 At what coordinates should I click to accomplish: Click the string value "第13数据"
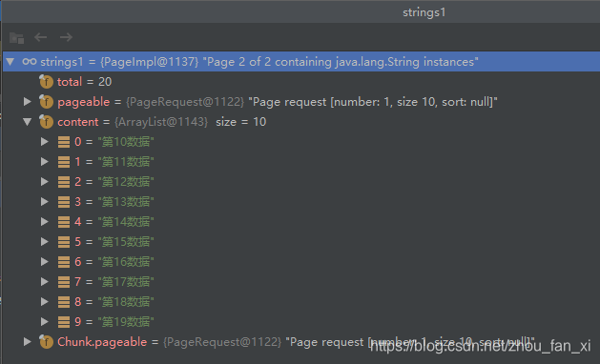pyautogui.click(x=126, y=201)
